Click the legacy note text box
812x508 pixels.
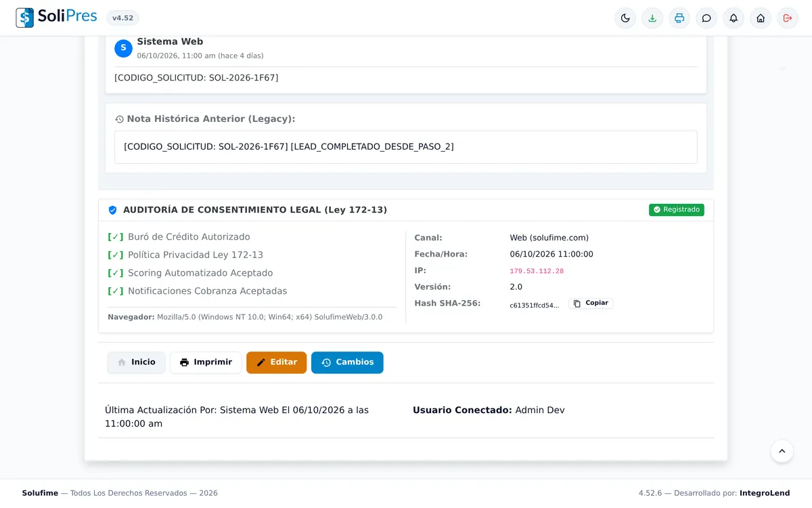(x=406, y=147)
